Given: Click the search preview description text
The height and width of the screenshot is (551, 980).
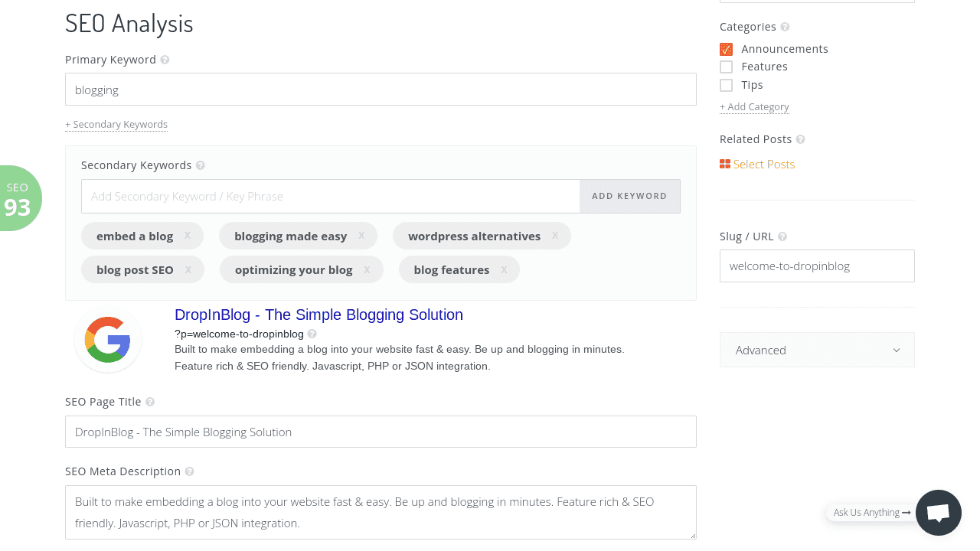Looking at the screenshot, I should [400, 357].
